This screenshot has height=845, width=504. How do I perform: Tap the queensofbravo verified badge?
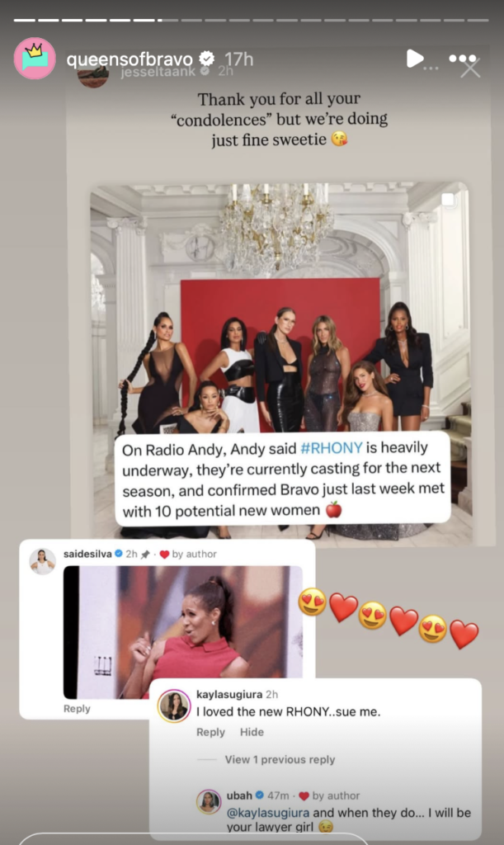pos(206,59)
